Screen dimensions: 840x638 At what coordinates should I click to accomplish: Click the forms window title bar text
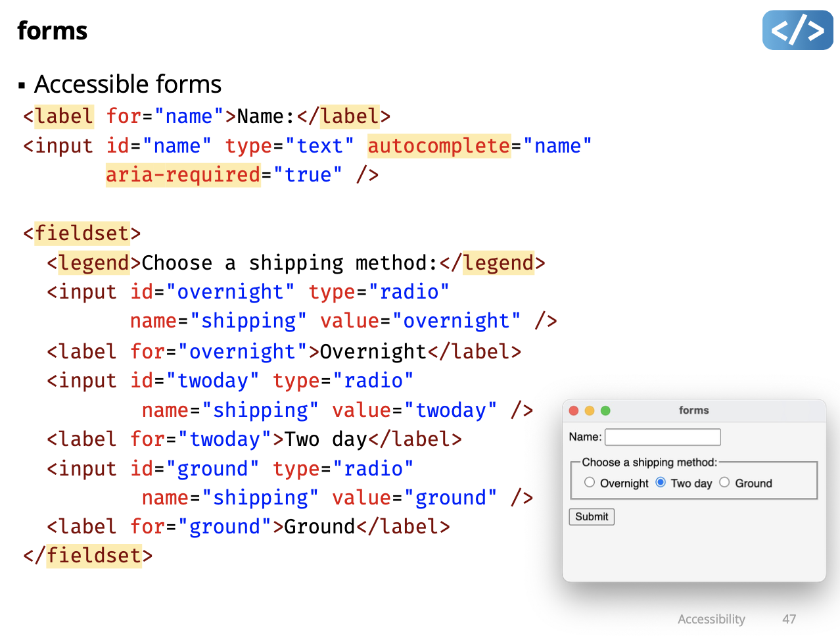[x=693, y=410]
